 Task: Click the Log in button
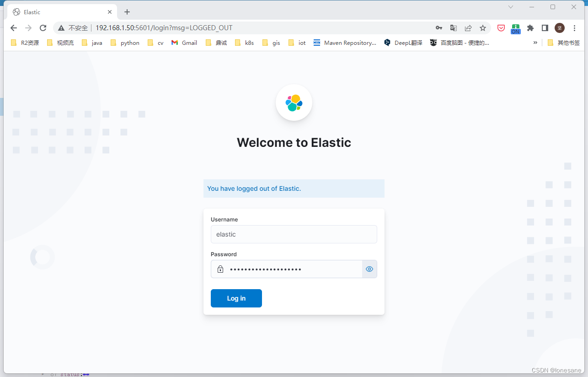pyautogui.click(x=236, y=298)
